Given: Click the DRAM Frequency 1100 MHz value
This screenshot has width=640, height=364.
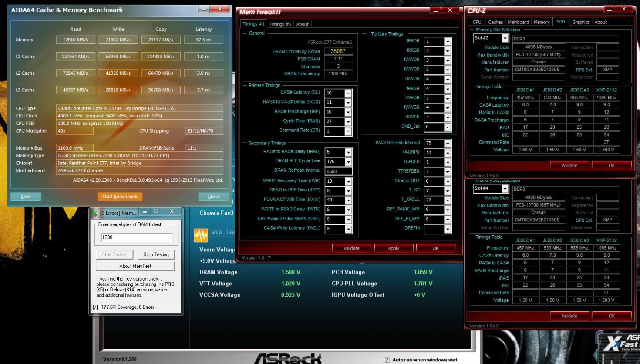Looking at the screenshot, I should coord(338,74).
